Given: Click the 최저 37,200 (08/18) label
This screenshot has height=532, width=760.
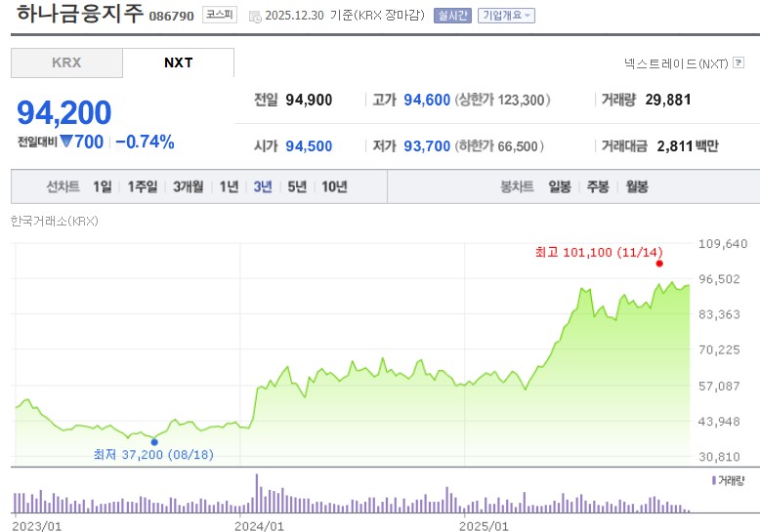Looking at the screenshot, I should point(153,455).
